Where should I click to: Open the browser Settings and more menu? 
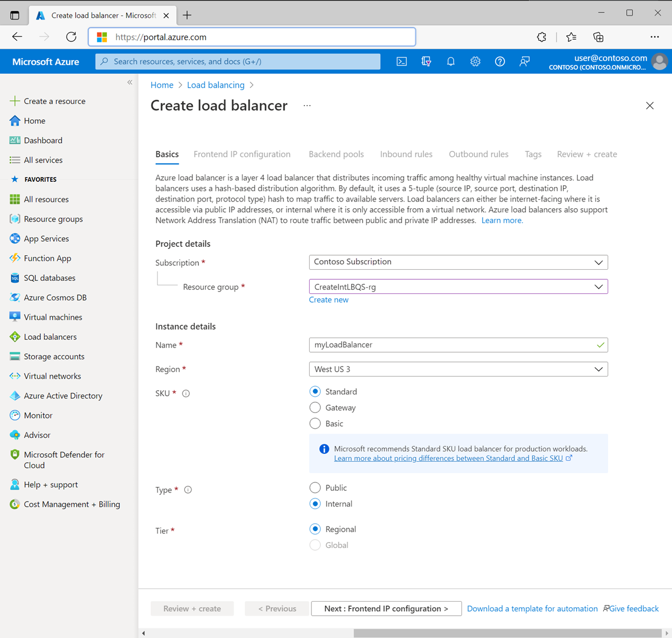coord(655,37)
